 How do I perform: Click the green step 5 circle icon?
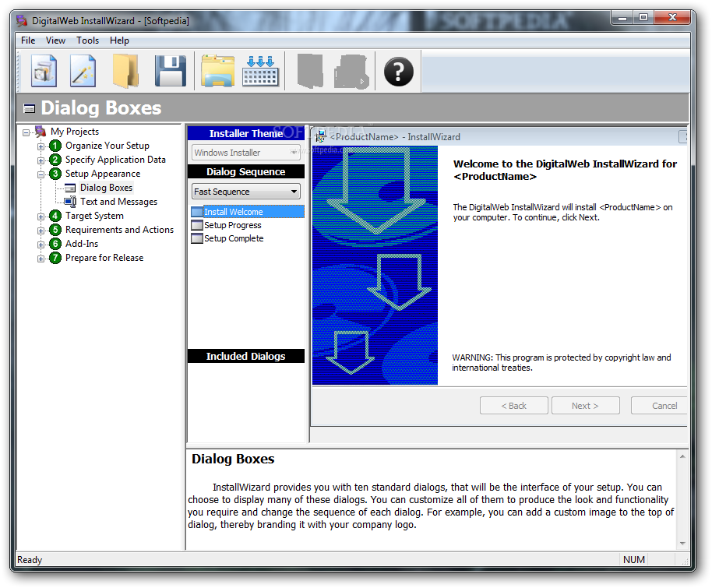pyautogui.click(x=55, y=231)
